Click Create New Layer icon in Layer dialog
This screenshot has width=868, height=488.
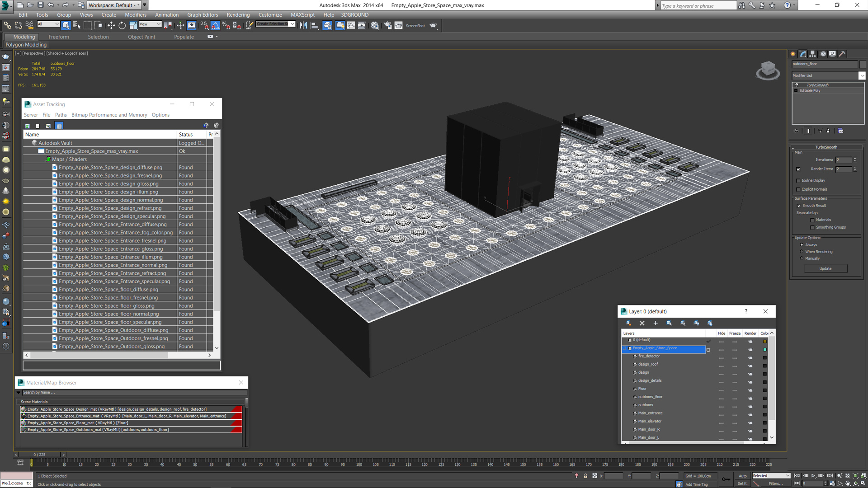[628, 323]
